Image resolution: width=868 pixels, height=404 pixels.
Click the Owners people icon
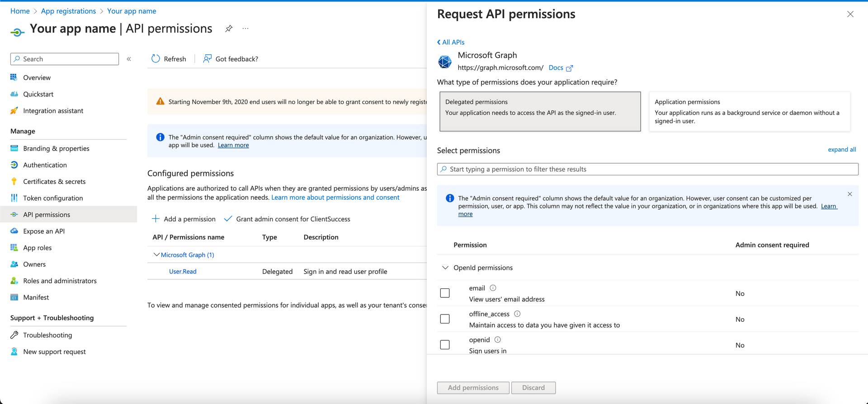(x=14, y=264)
